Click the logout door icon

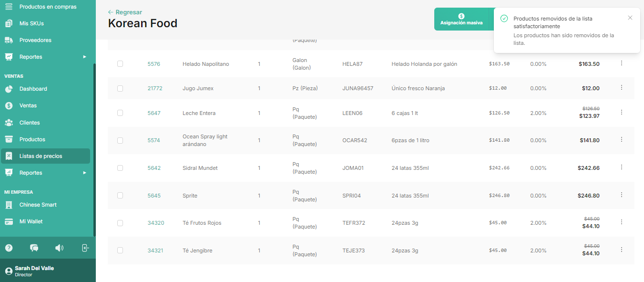tap(85, 248)
